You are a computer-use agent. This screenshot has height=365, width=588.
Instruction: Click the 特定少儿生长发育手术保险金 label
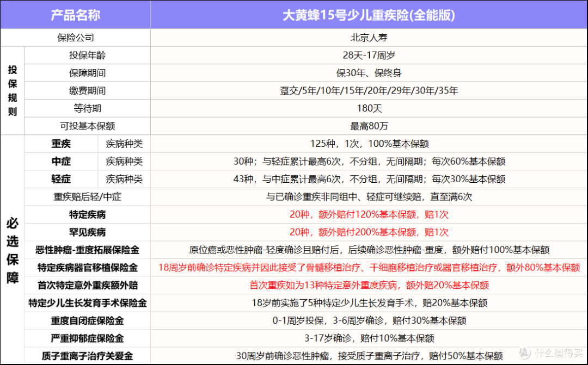tap(87, 303)
